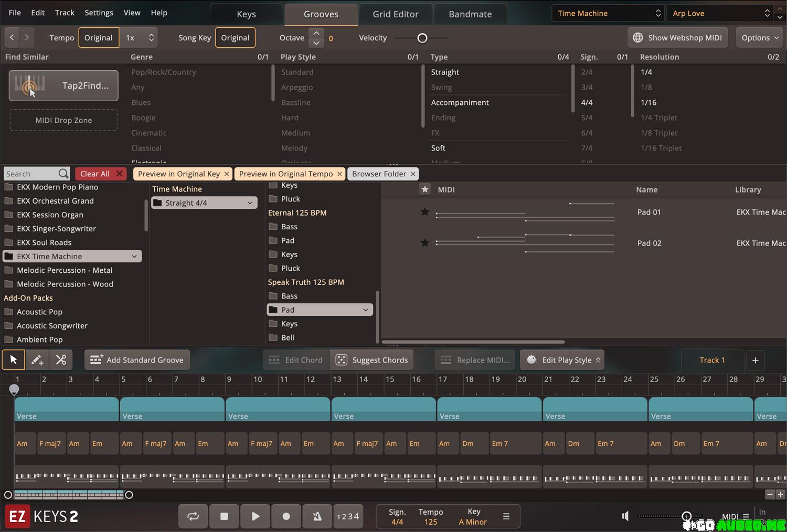This screenshot has height=532, width=787.
Task: Click the Suggest Chords button
Action: click(372, 360)
